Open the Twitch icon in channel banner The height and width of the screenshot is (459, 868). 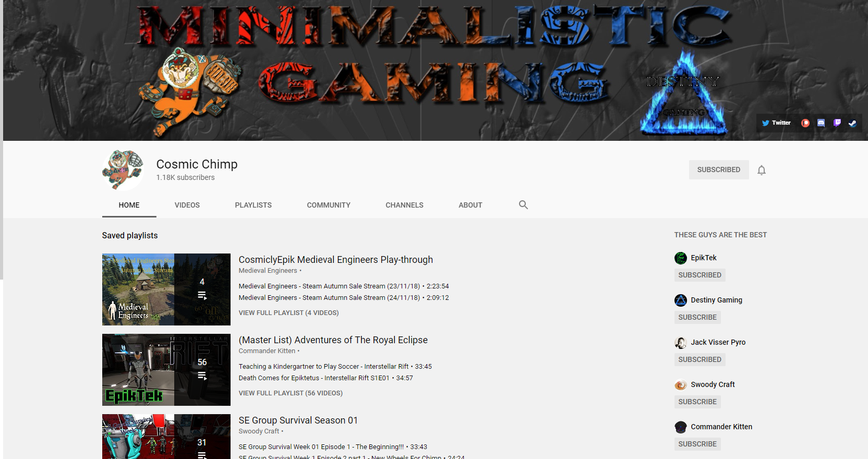pos(837,123)
